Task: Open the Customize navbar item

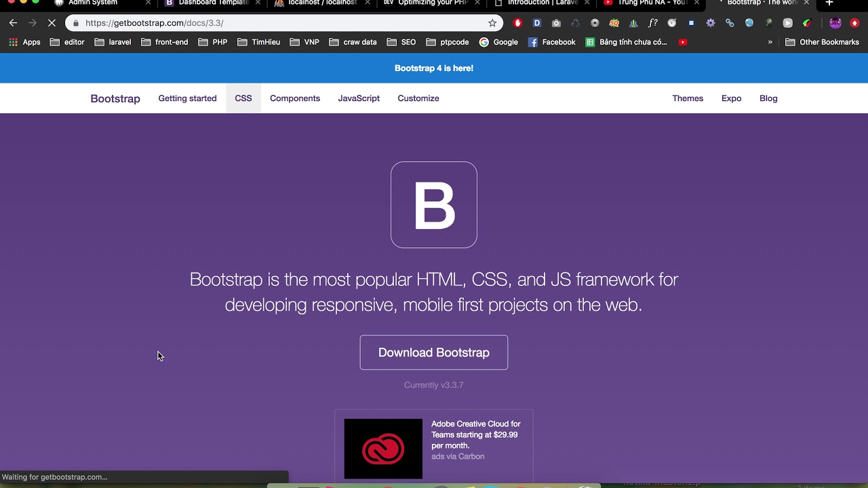Action: (x=418, y=98)
